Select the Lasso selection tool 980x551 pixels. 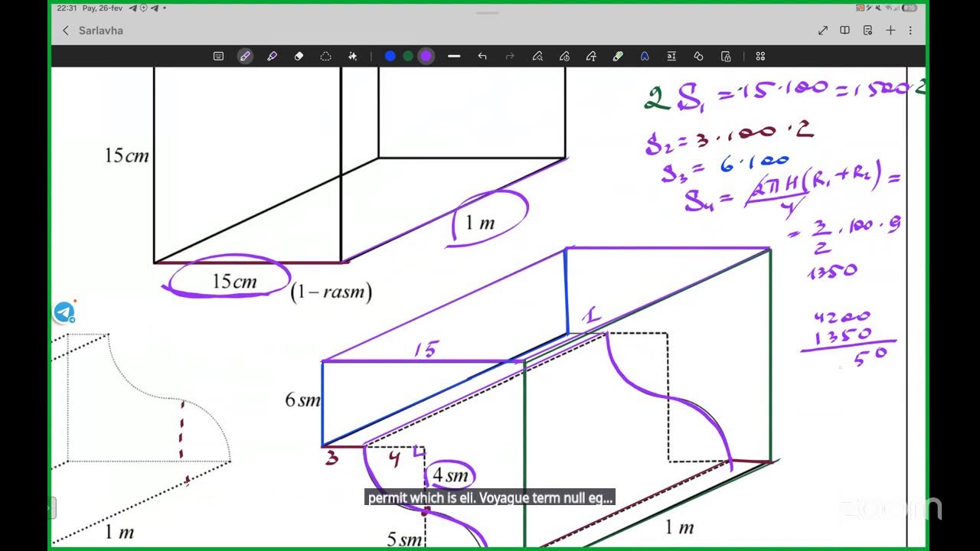pos(325,56)
